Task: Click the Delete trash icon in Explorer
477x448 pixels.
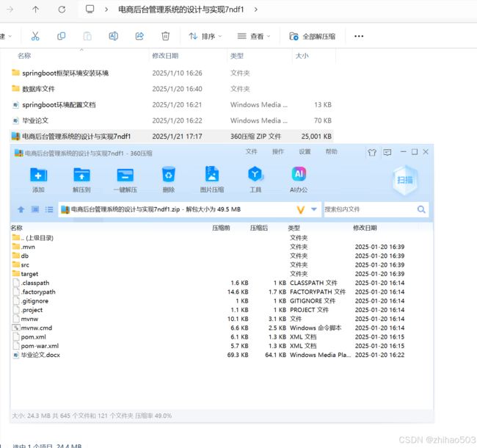Action: pos(166,36)
